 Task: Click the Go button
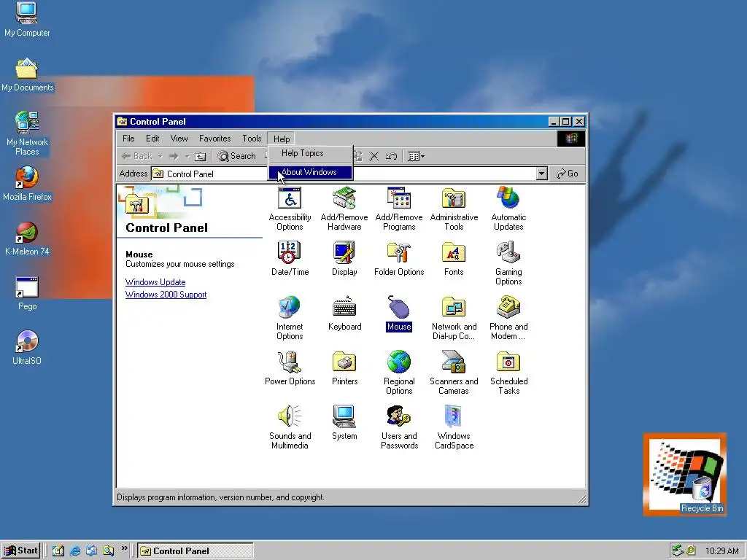[x=568, y=174]
